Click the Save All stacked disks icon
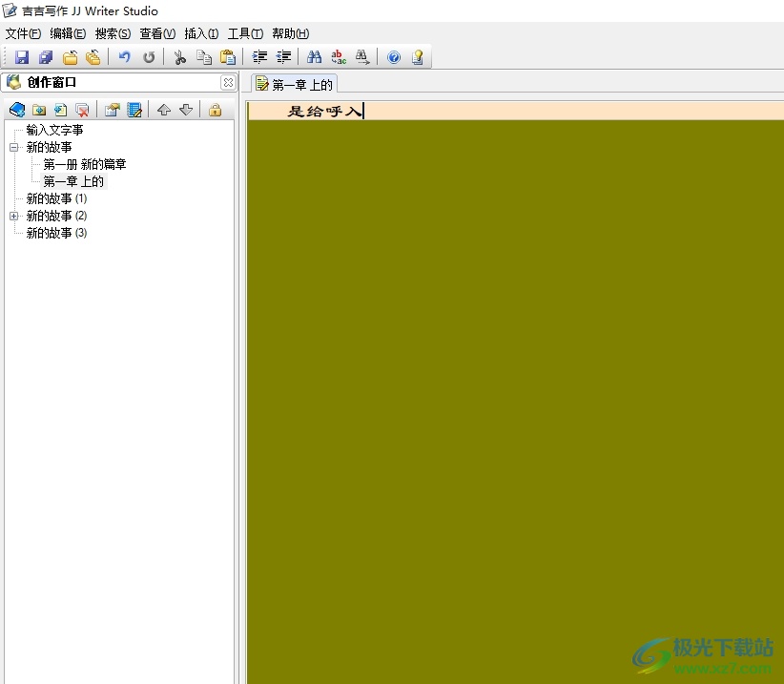This screenshot has height=684, width=784. click(46, 57)
